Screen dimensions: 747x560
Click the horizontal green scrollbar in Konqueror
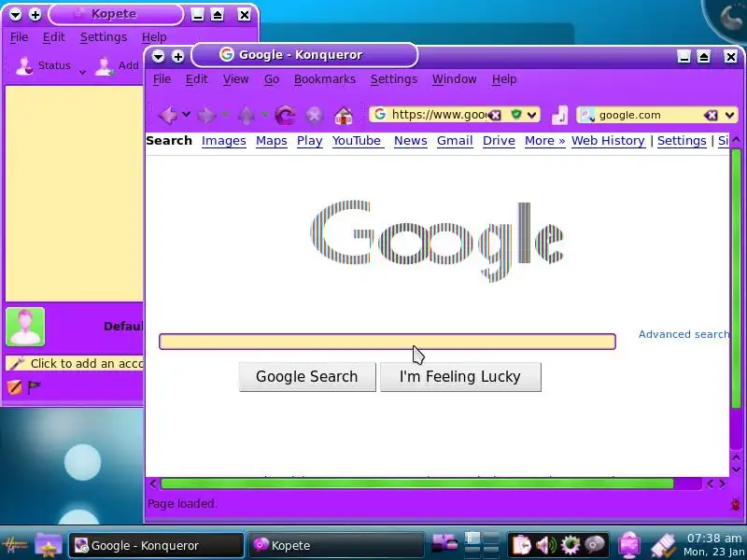(x=416, y=484)
